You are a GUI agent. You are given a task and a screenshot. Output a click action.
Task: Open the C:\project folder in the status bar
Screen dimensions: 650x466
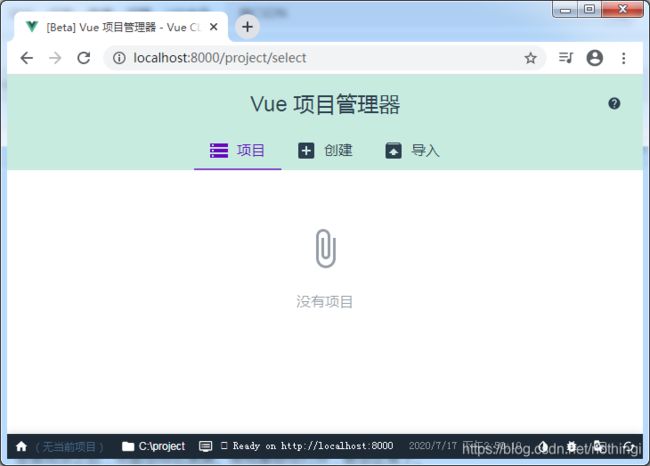pyautogui.click(x=154, y=447)
